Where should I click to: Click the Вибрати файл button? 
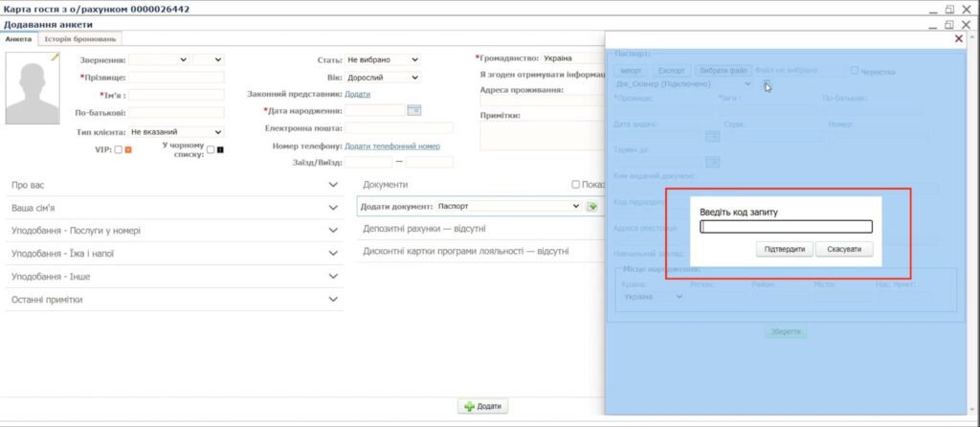(x=724, y=71)
